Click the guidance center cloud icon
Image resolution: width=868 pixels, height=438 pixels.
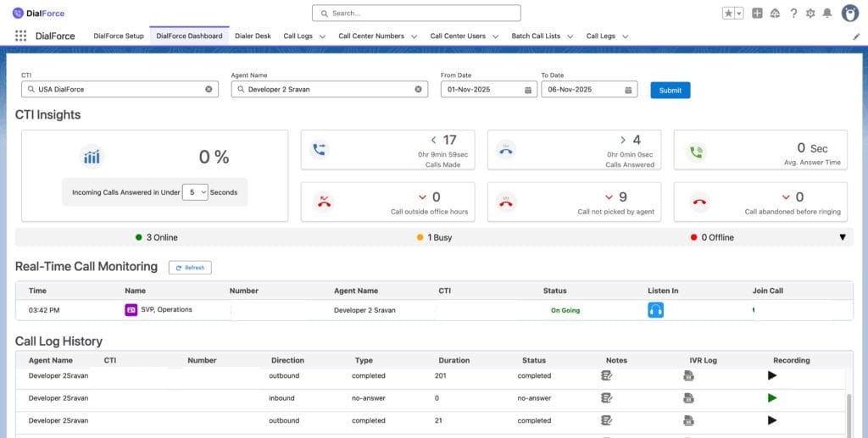pos(775,14)
